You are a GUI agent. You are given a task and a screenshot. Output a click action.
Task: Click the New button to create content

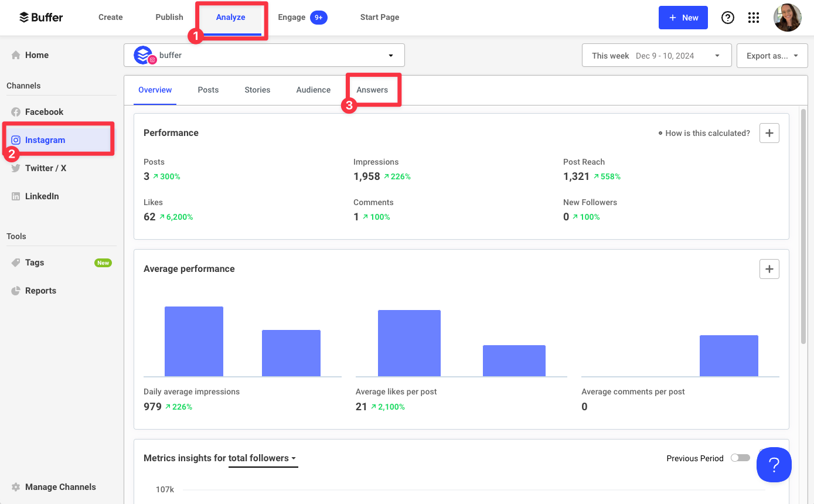(683, 18)
